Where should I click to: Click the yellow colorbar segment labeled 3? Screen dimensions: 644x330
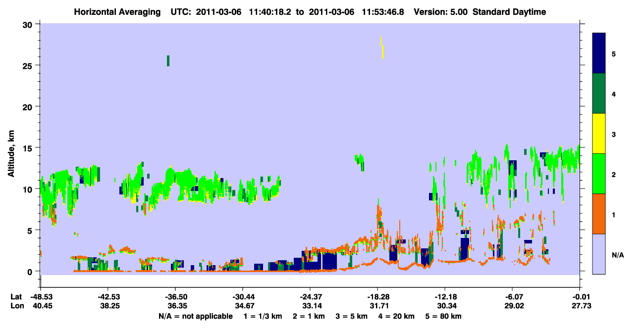599,134
